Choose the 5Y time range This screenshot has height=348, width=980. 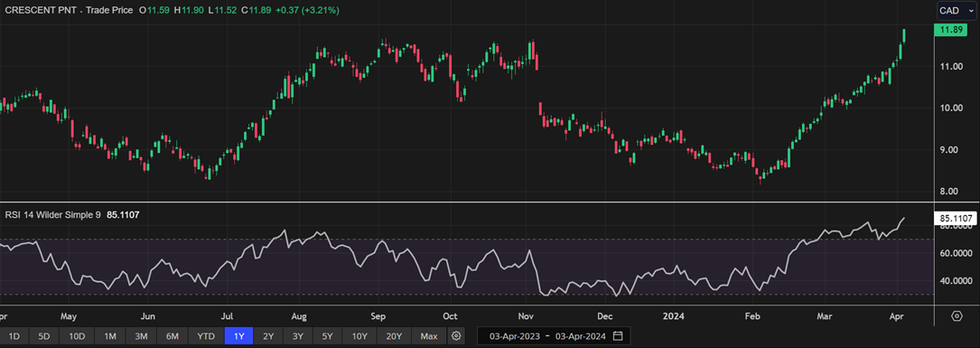328,336
